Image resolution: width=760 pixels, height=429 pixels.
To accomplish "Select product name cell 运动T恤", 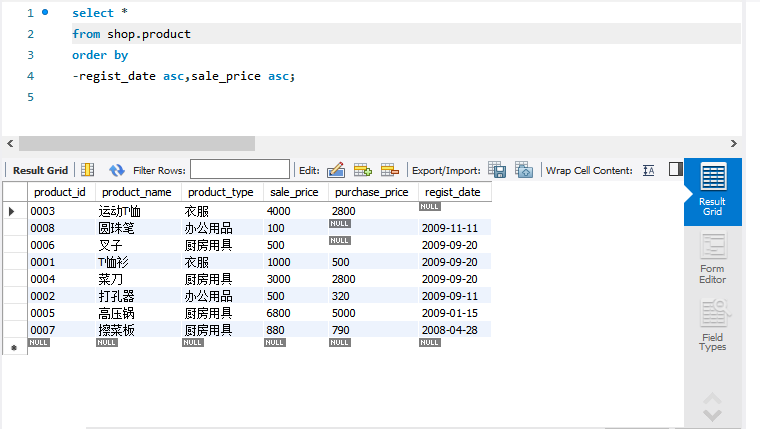I will coord(139,211).
